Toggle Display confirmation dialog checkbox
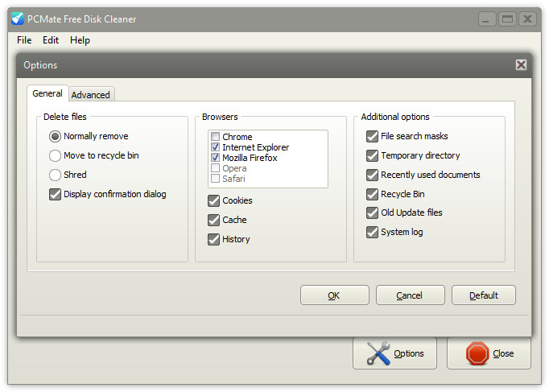This screenshot has height=392, width=549. (55, 194)
